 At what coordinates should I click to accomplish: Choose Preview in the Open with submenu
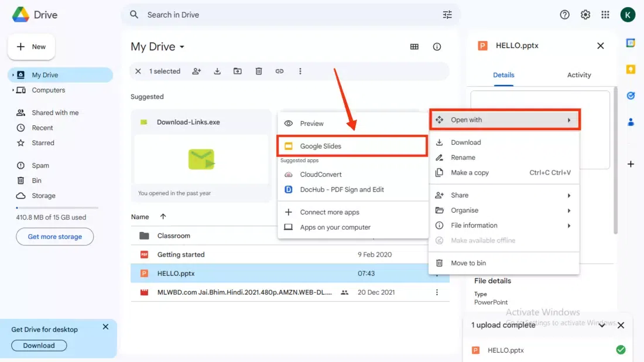(352, 123)
